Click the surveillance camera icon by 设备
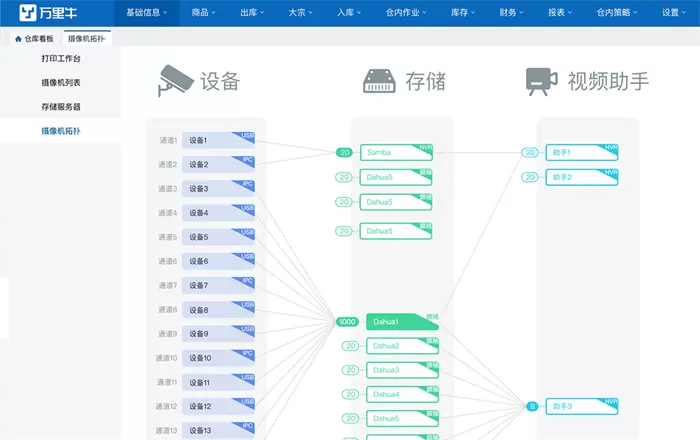 tap(175, 81)
